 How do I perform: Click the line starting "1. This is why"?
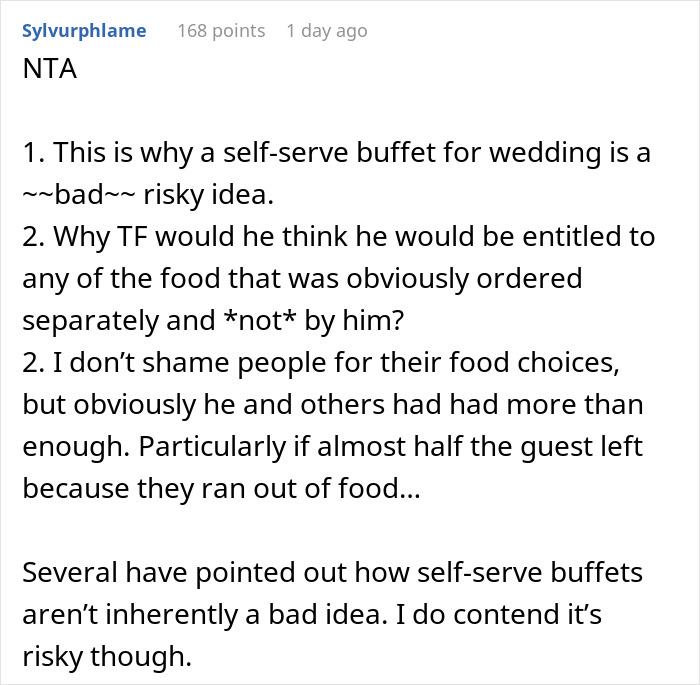(x=336, y=153)
